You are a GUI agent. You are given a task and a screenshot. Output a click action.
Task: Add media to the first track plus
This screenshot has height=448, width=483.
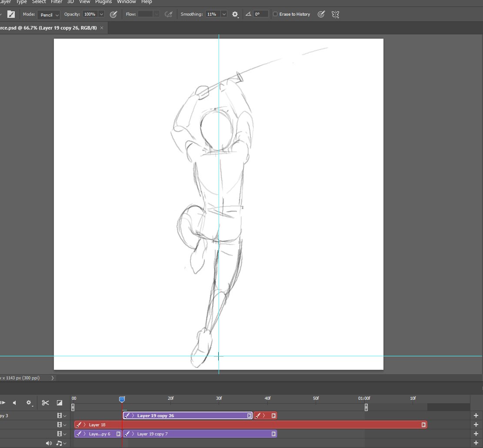(476, 416)
